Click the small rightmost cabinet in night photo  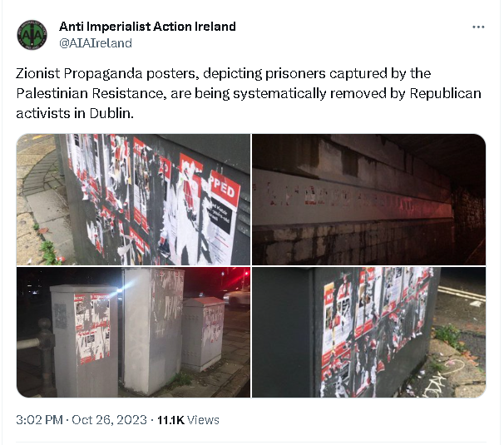pyautogui.click(x=202, y=334)
